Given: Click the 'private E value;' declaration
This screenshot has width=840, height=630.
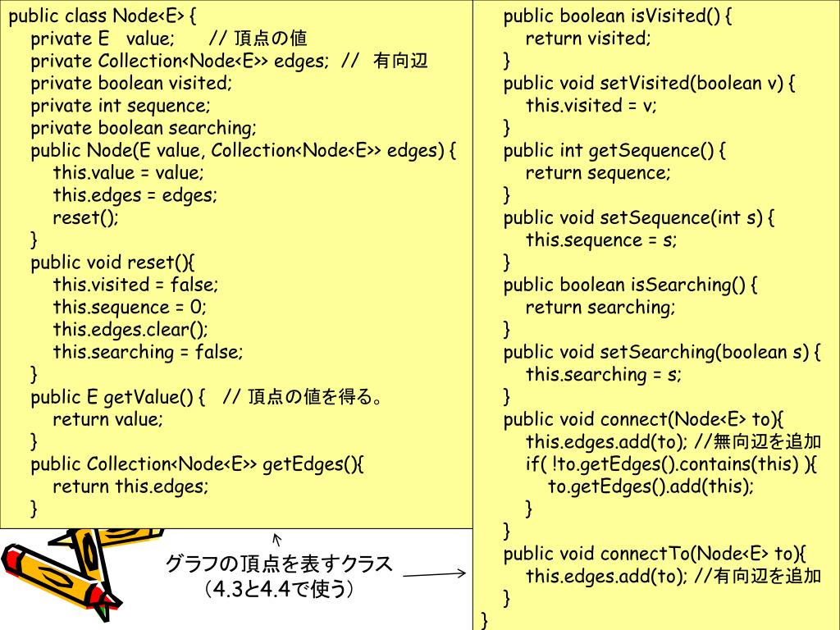Looking at the screenshot, I should [x=103, y=39].
